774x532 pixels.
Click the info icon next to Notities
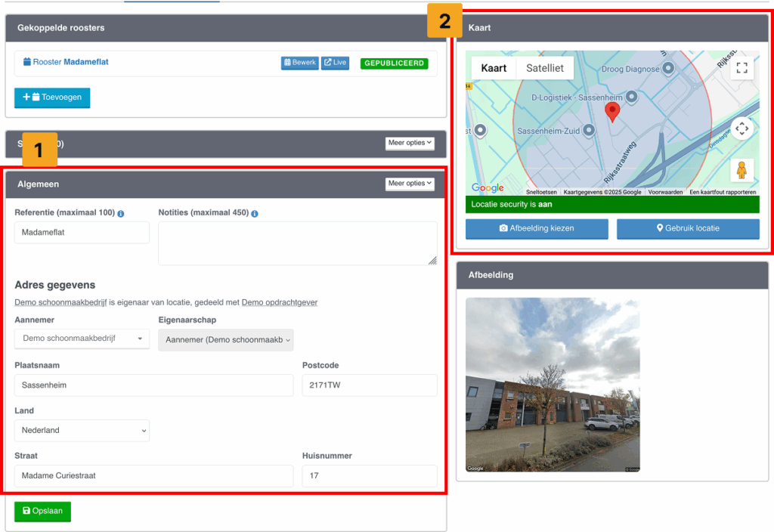(255, 214)
